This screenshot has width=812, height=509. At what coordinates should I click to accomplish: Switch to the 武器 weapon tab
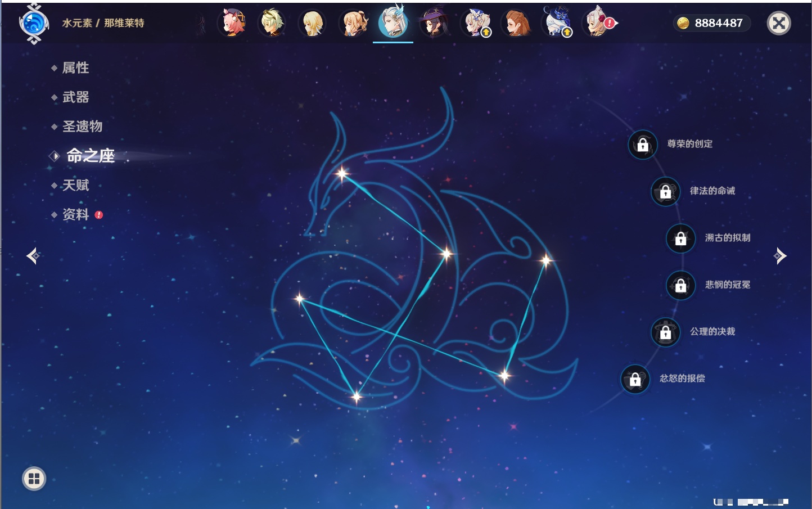[75, 97]
